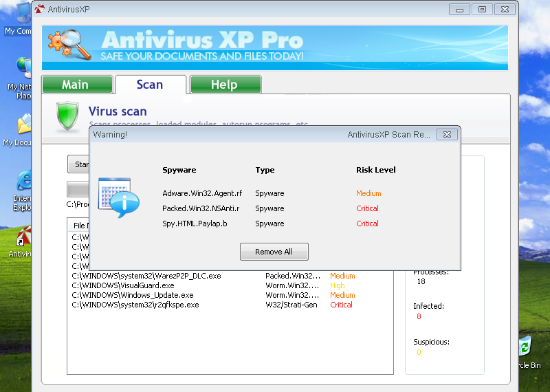This screenshot has height=392, width=550.
Task: Click the green shield Virus scan icon
Action: pyautogui.click(x=67, y=116)
